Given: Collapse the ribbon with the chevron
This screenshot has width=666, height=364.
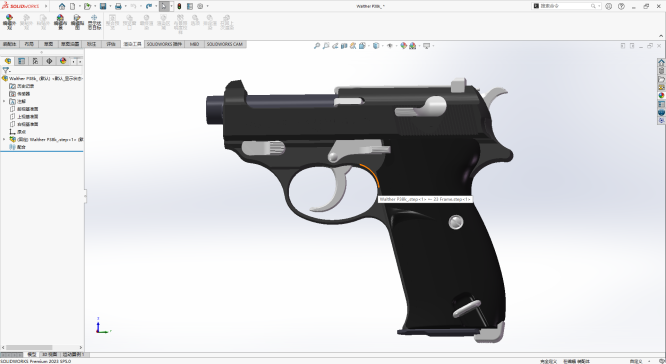Looking at the screenshot, I should (x=661, y=36).
